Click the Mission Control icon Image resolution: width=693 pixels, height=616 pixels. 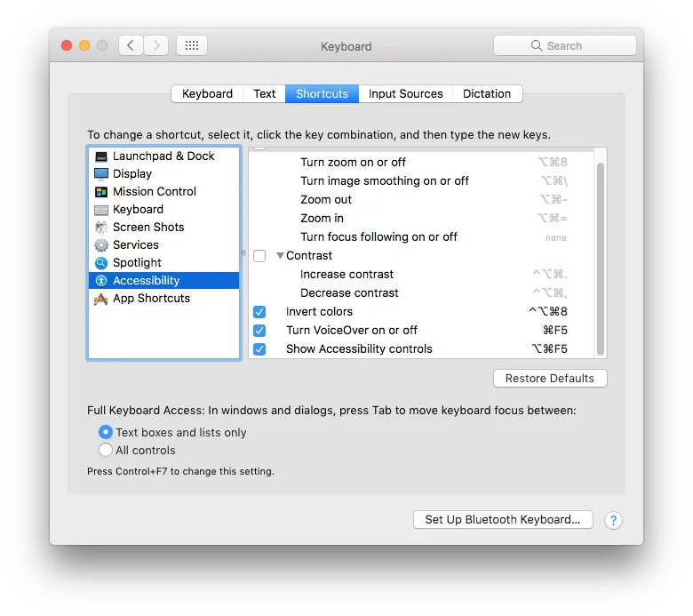101,192
